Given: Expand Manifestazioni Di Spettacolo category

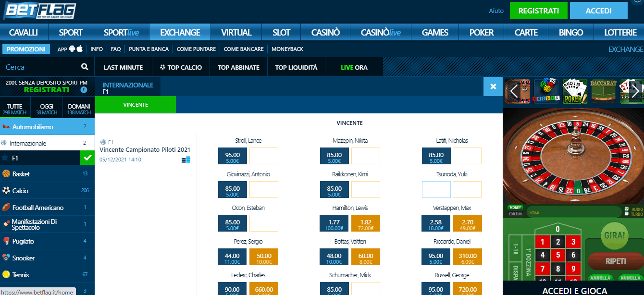Looking at the screenshot, I should (47, 224).
